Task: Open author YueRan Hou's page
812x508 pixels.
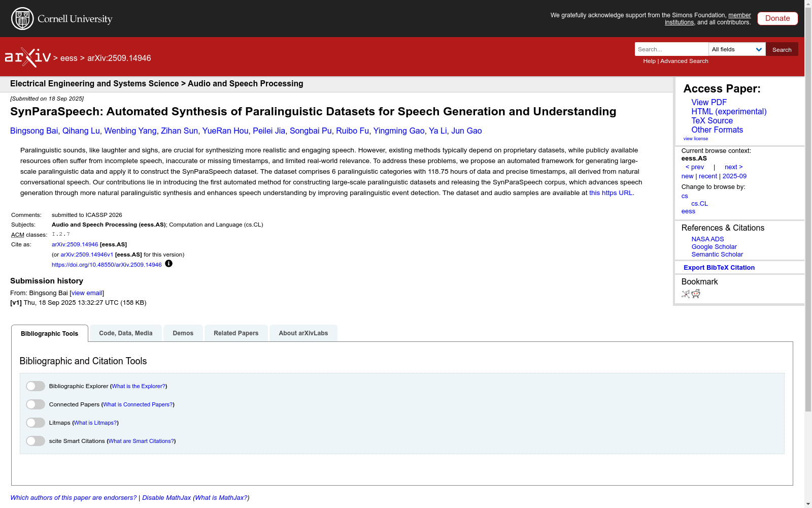Action: (225, 131)
